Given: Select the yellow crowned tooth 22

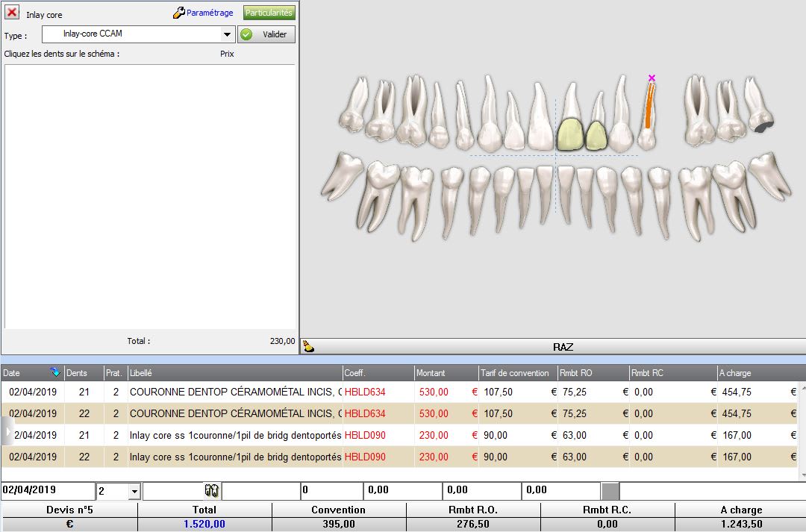Looking at the screenshot, I should [x=596, y=135].
